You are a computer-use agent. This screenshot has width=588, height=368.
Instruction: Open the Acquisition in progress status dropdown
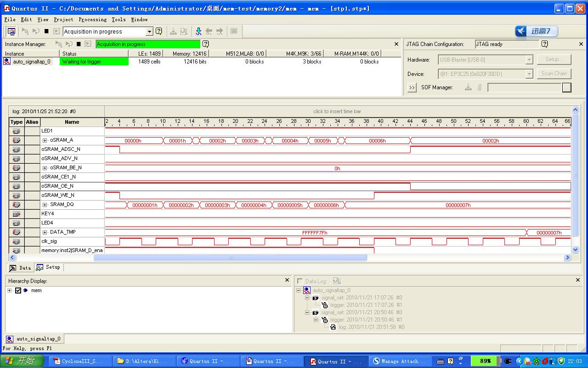pos(149,31)
